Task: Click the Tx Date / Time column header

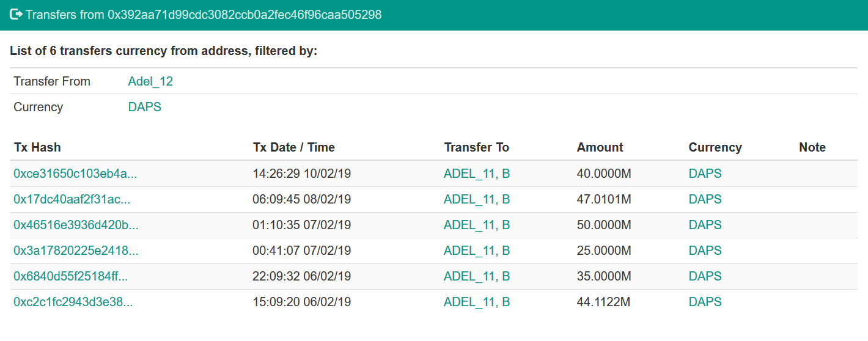Action: click(294, 147)
